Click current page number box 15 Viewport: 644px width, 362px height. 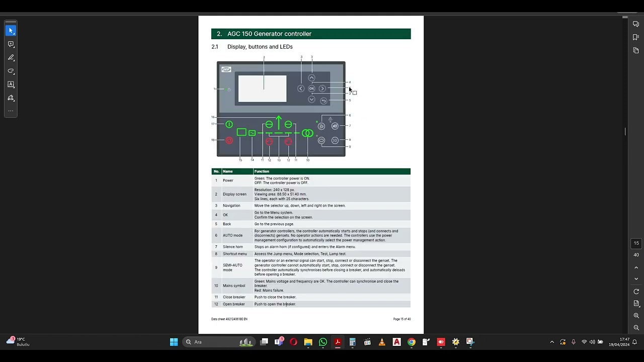click(x=636, y=243)
